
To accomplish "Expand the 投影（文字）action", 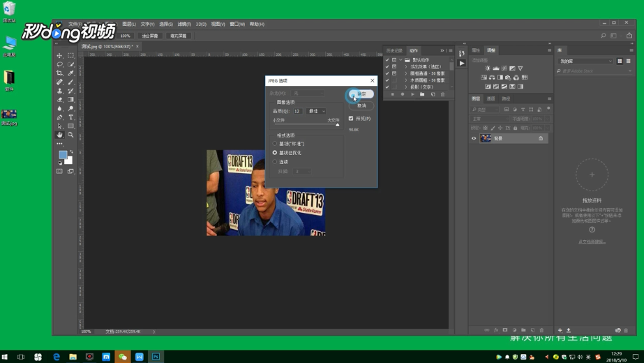I will coord(406,87).
